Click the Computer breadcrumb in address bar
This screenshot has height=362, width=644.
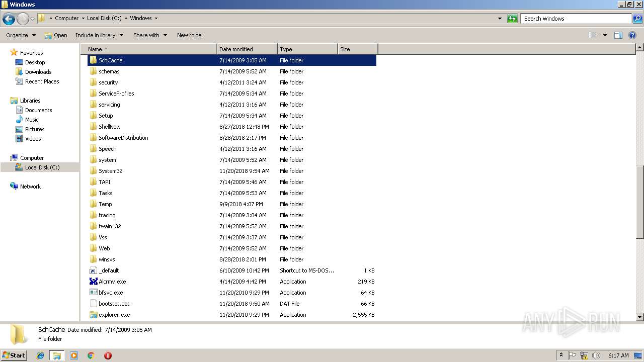pos(67,18)
